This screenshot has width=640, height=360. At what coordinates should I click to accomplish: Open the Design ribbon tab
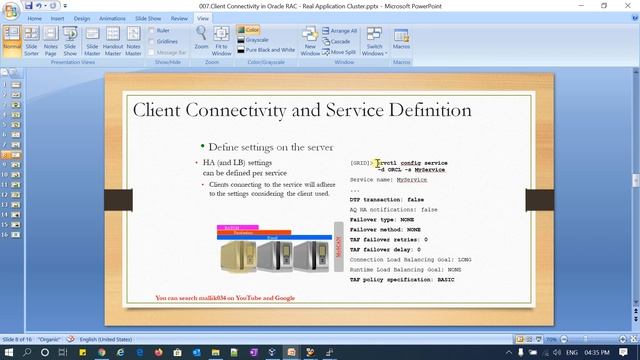coord(82,18)
